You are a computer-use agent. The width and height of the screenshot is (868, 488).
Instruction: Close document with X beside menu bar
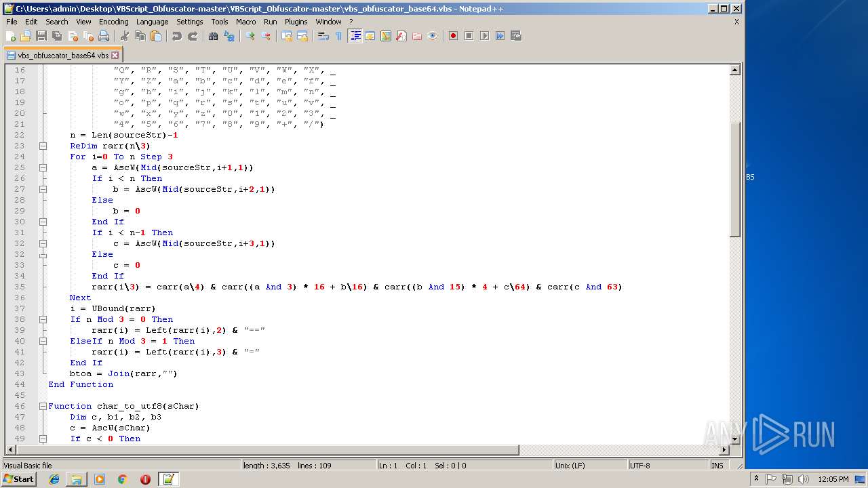click(736, 22)
